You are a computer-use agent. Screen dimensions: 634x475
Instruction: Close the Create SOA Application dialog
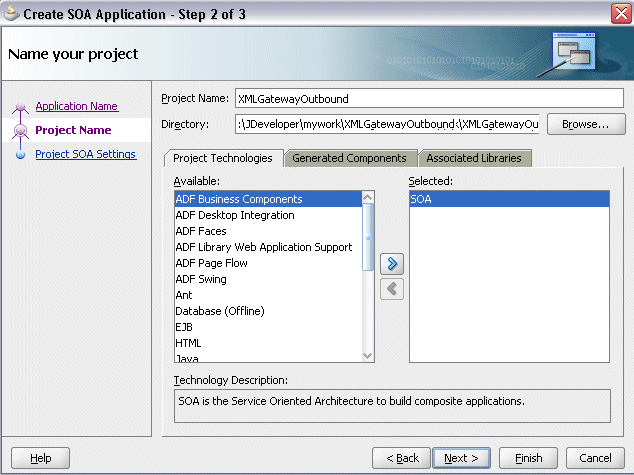pyautogui.click(x=621, y=14)
